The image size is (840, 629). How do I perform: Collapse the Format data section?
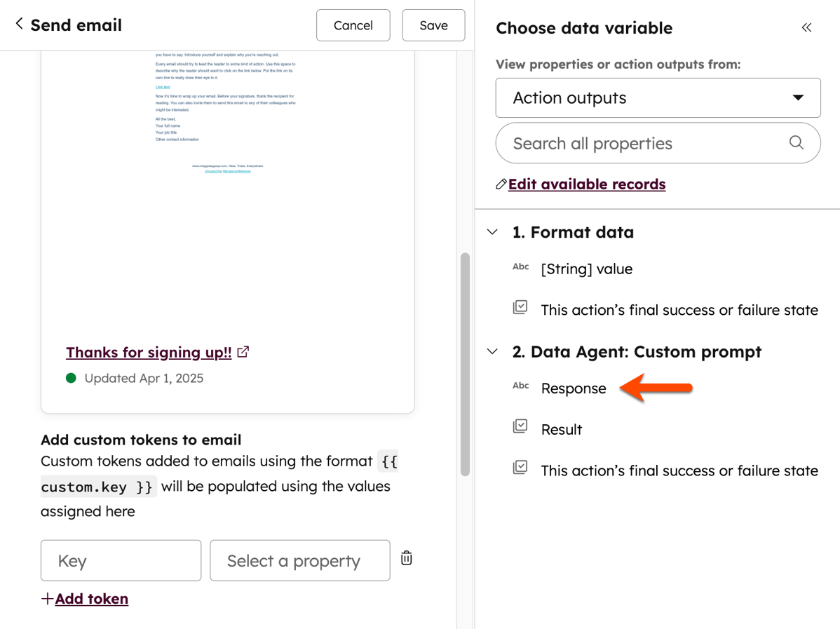pos(492,232)
